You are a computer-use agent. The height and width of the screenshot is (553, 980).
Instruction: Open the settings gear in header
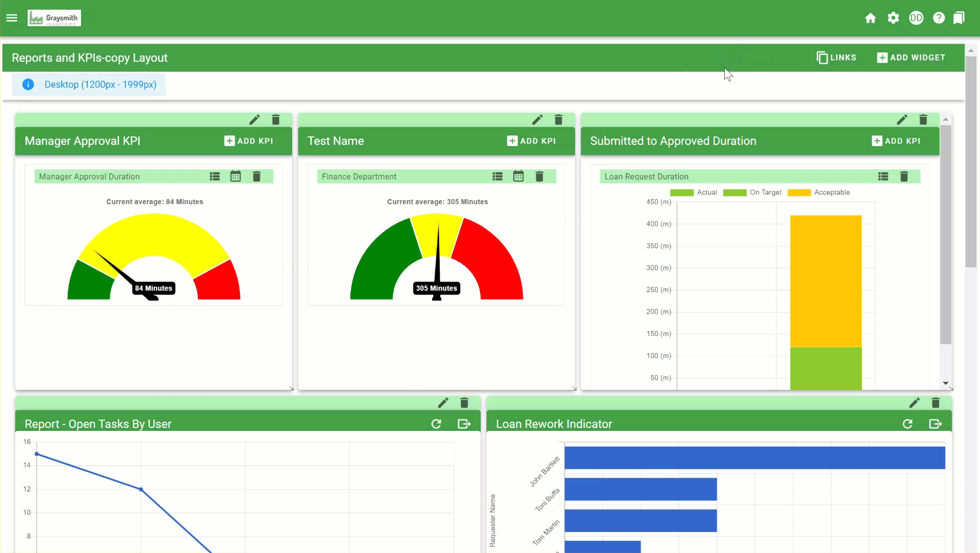click(x=893, y=18)
